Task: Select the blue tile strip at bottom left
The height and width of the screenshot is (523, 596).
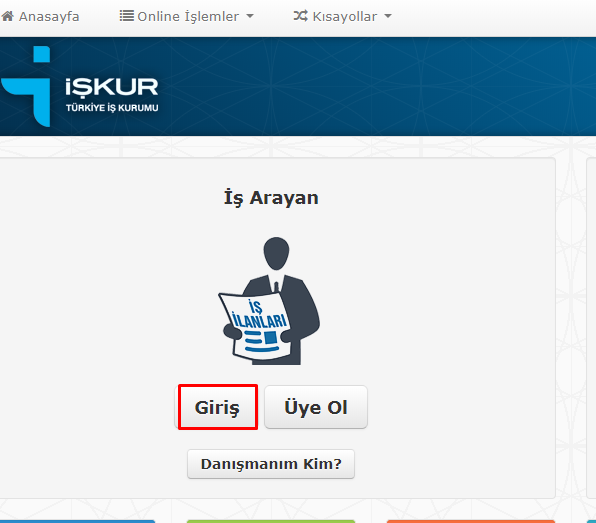Action: click(x=77, y=521)
